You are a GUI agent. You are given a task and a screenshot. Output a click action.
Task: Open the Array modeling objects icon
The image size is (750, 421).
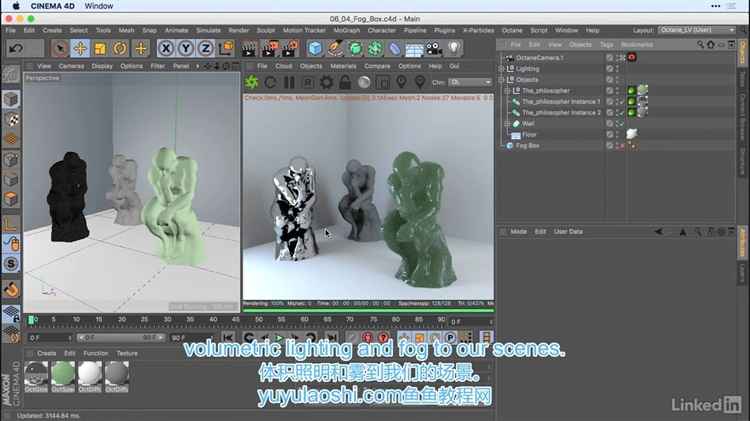(375, 48)
